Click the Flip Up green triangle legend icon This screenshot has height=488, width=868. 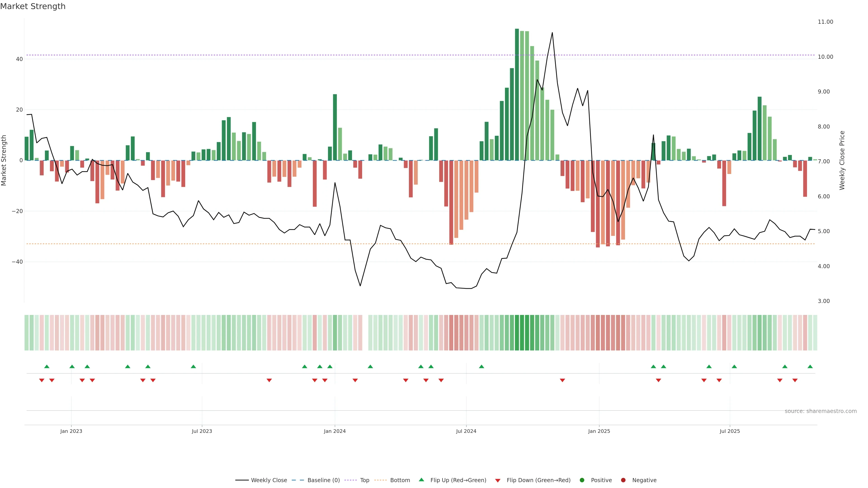coord(421,480)
